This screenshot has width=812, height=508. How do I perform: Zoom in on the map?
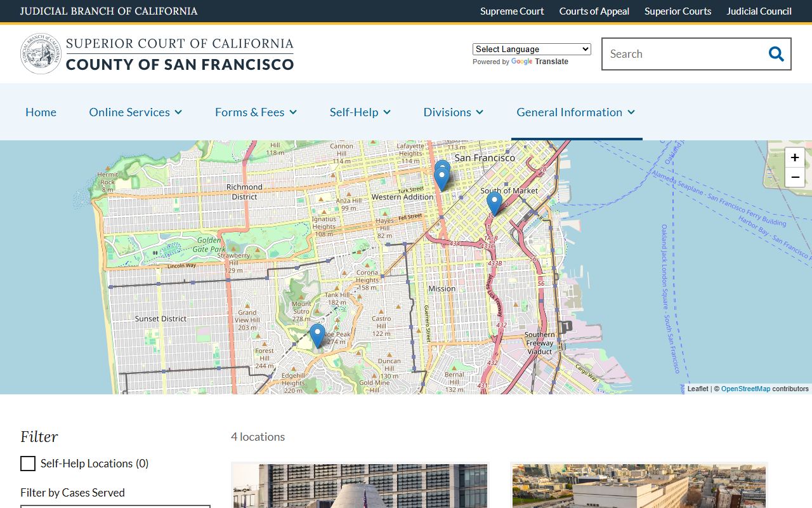[x=795, y=157]
